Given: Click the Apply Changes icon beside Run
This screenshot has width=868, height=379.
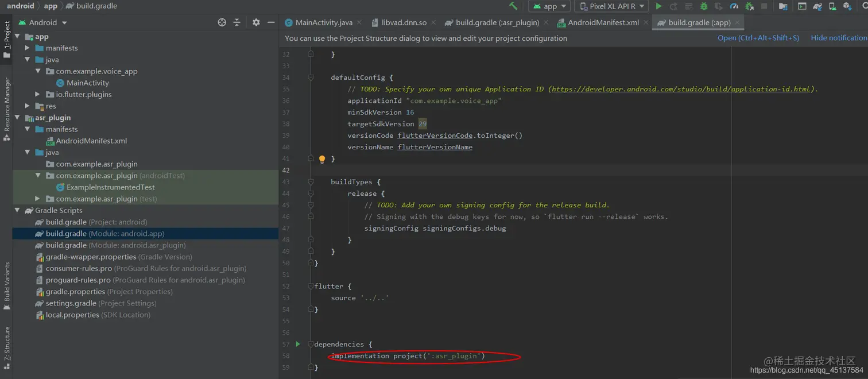Looking at the screenshot, I should pyautogui.click(x=673, y=6).
